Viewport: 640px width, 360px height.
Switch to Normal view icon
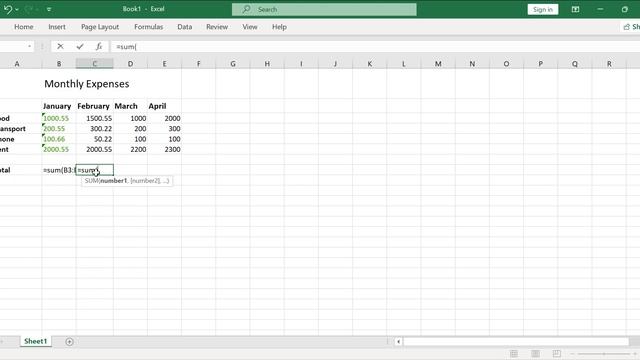pos(514,353)
